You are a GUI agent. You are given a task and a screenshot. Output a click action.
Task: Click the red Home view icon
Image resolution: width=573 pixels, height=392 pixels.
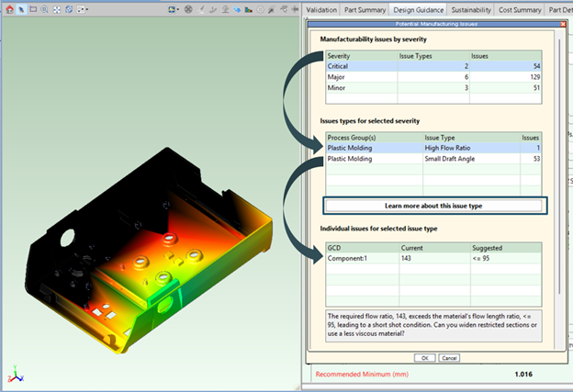pyautogui.click(x=9, y=9)
